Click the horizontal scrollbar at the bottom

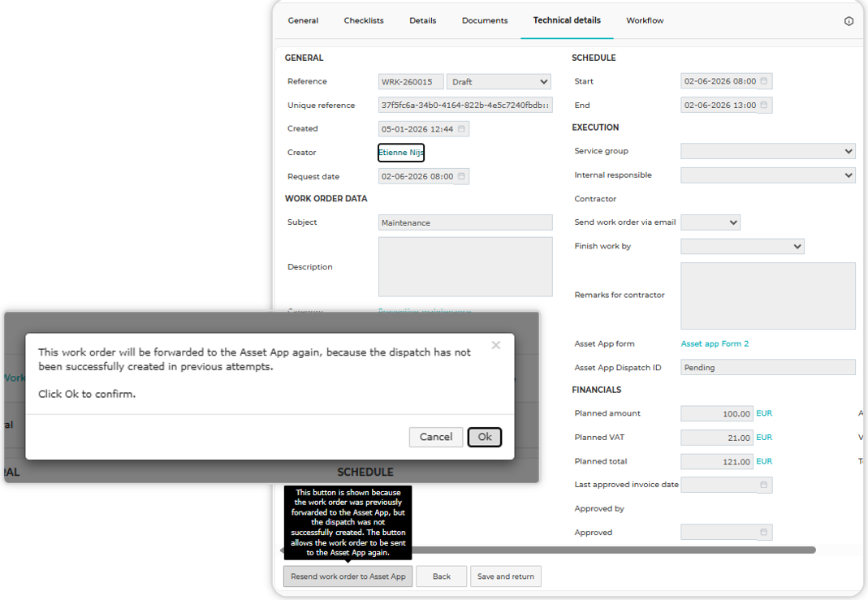[613, 550]
